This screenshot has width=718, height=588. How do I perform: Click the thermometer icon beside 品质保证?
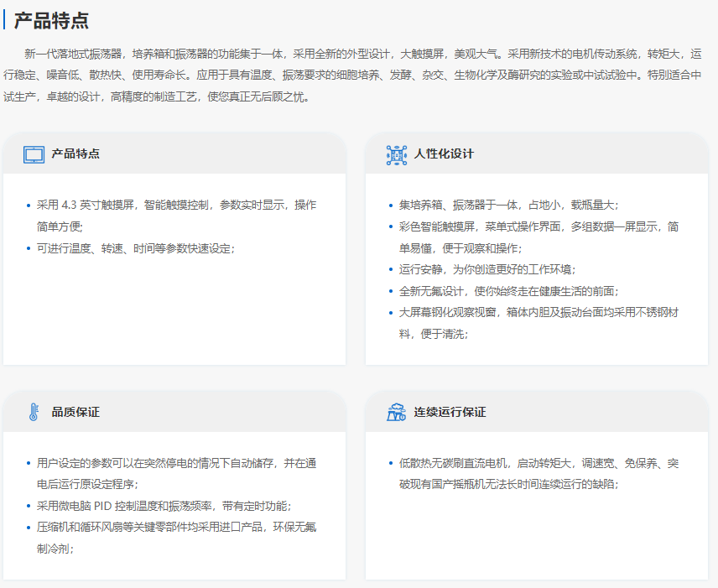[x=34, y=412]
